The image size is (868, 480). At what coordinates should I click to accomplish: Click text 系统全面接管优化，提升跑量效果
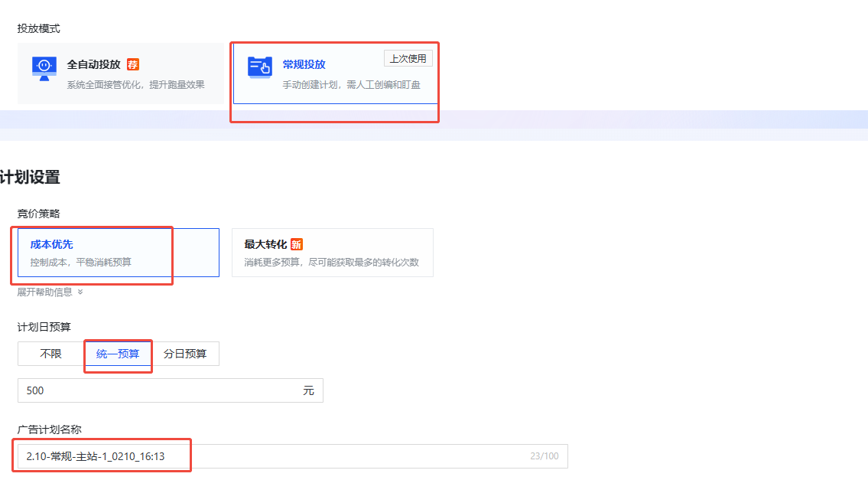(x=135, y=85)
